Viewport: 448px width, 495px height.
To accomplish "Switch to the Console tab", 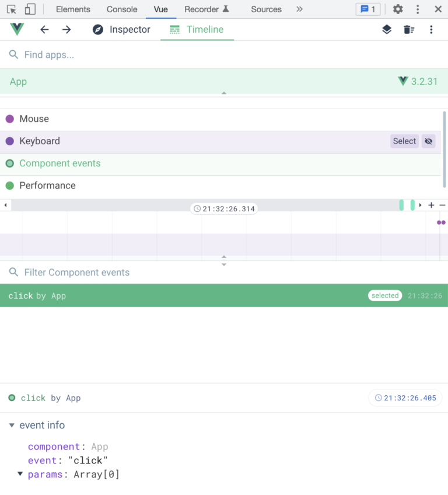I will pyautogui.click(x=121, y=9).
